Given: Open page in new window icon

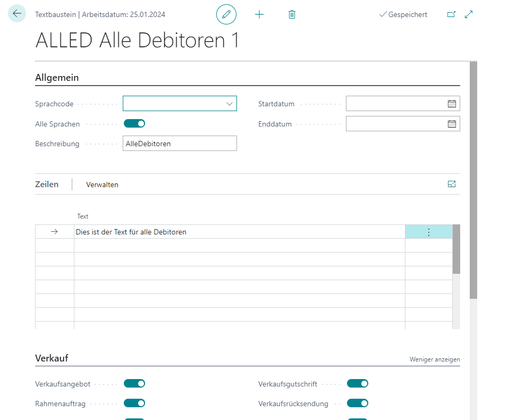Looking at the screenshot, I should pyautogui.click(x=451, y=14).
